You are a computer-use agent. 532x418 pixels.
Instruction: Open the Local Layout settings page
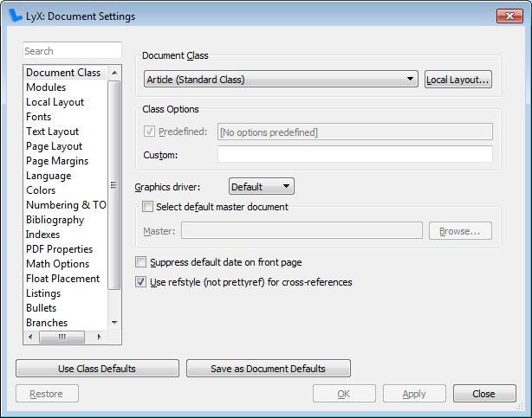pos(66,102)
